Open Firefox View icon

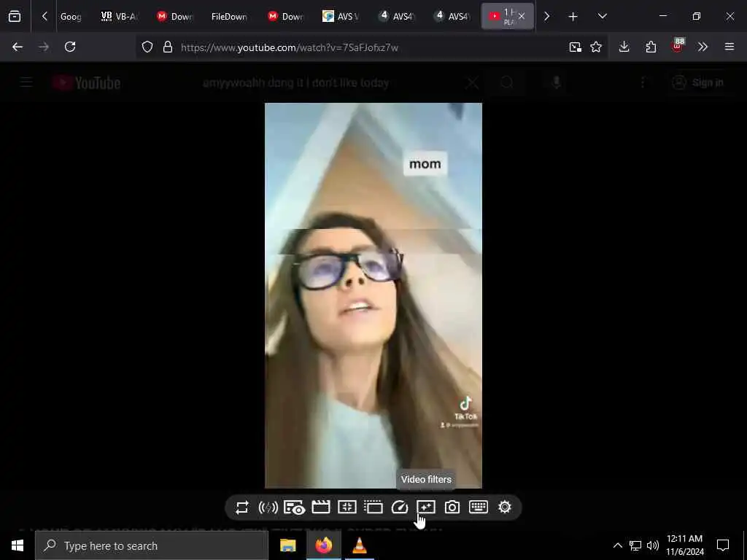point(15,16)
